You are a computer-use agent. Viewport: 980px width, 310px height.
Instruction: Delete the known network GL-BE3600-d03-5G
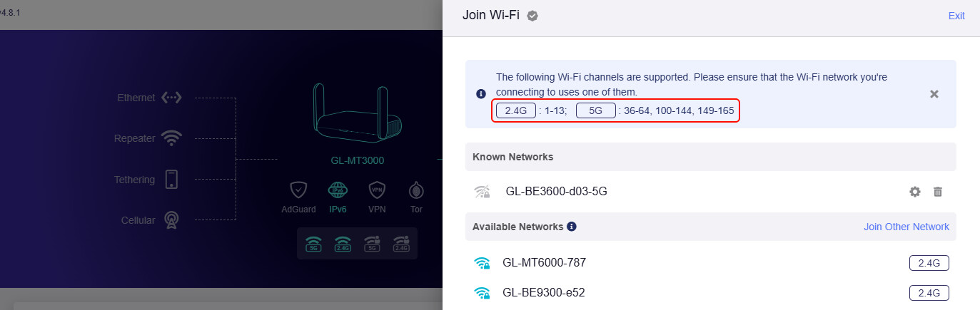click(938, 191)
